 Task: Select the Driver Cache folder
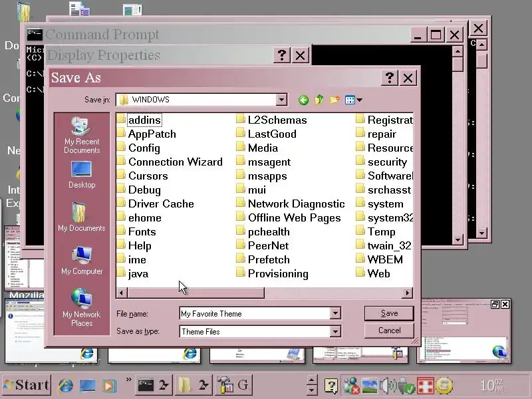(156, 203)
